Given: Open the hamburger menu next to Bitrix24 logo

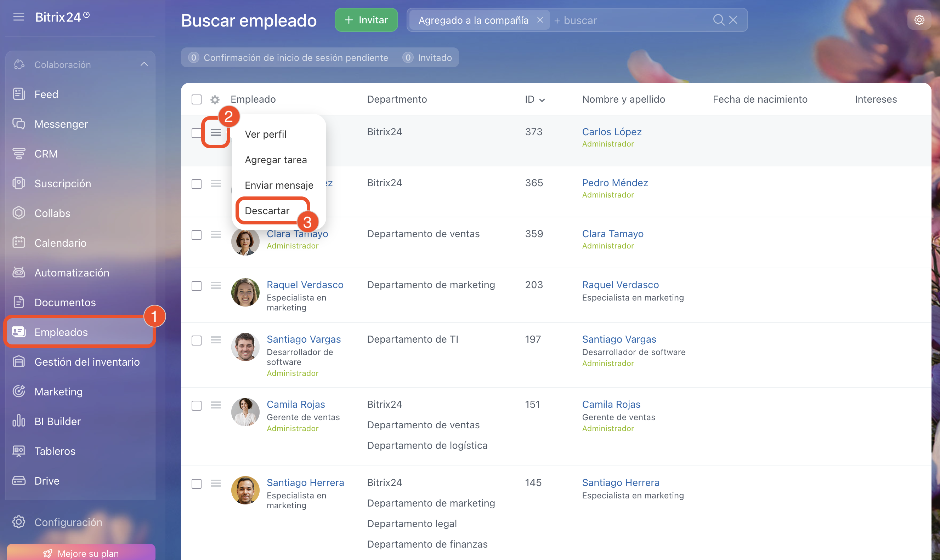Looking at the screenshot, I should click(x=18, y=17).
